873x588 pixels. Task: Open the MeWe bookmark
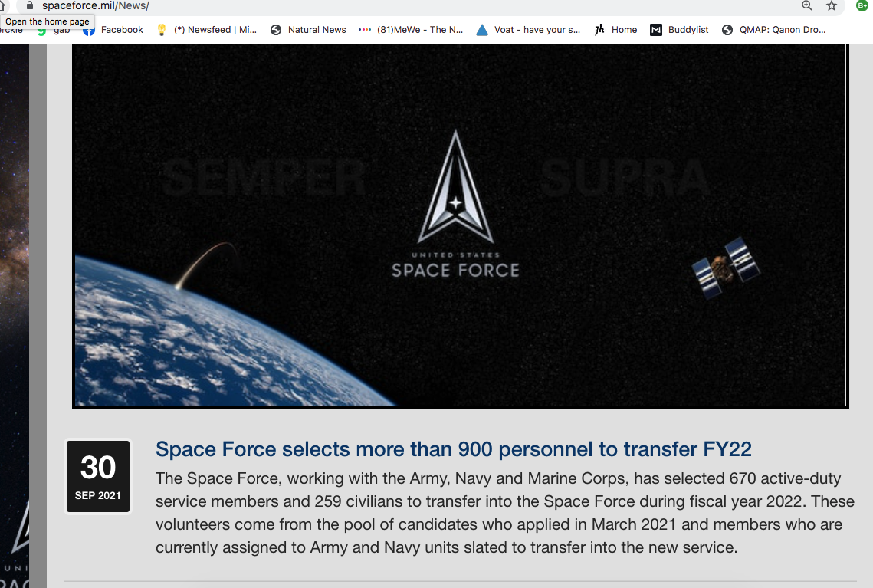tap(411, 30)
